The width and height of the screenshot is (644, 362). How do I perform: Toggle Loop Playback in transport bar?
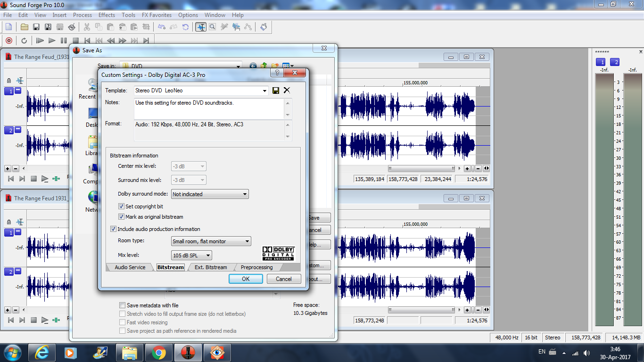24,41
